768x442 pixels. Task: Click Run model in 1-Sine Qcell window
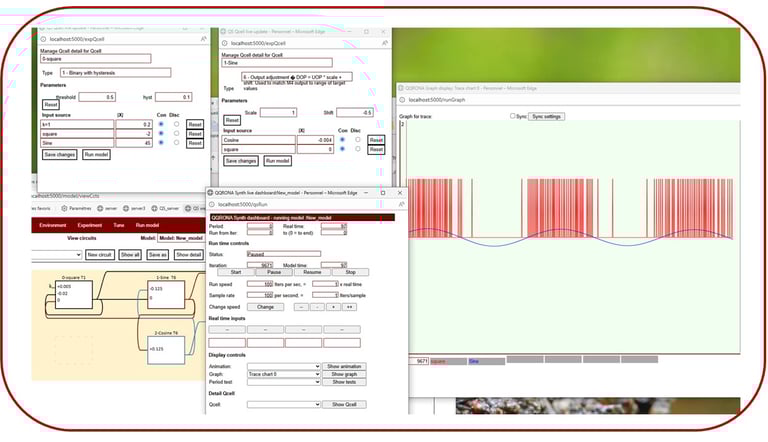click(x=278, y=161)
